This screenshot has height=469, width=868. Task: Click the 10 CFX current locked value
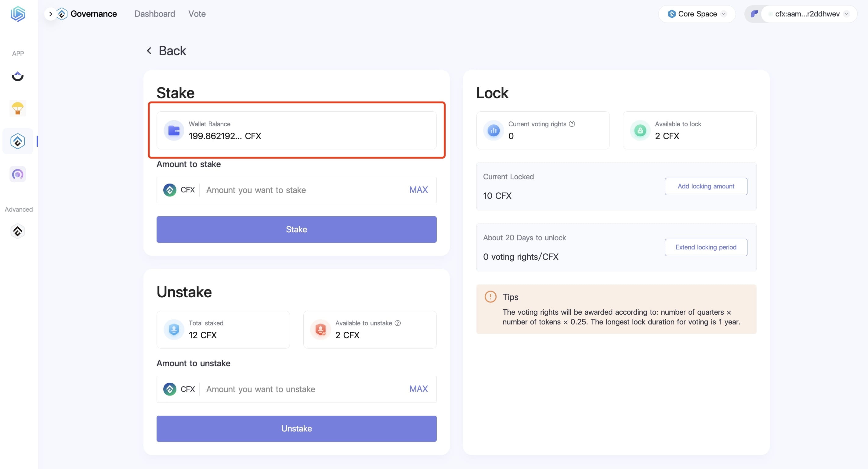[x=497, y=195]
